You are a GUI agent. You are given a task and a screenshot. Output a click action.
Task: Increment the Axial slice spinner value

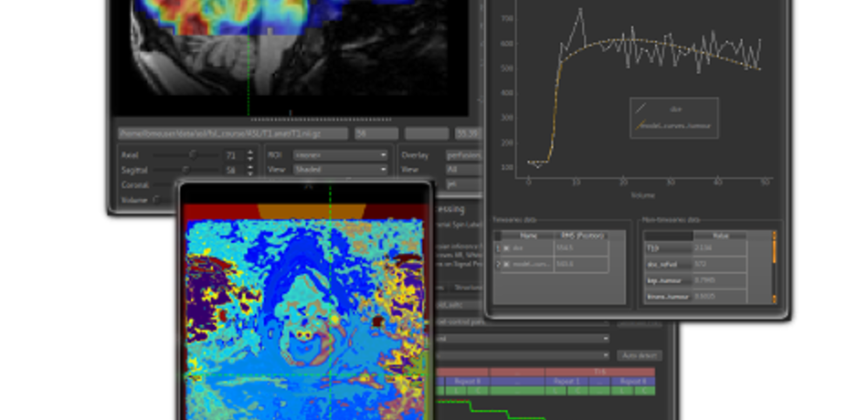250,152
